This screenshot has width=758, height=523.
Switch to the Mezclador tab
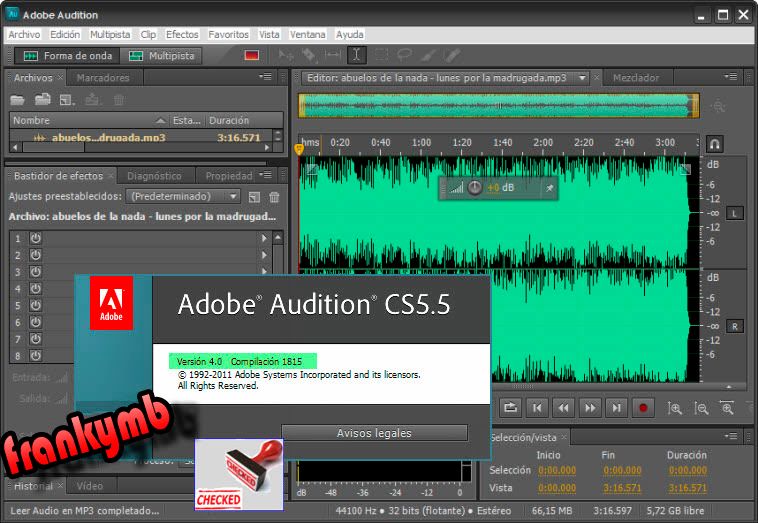point(636,78)
